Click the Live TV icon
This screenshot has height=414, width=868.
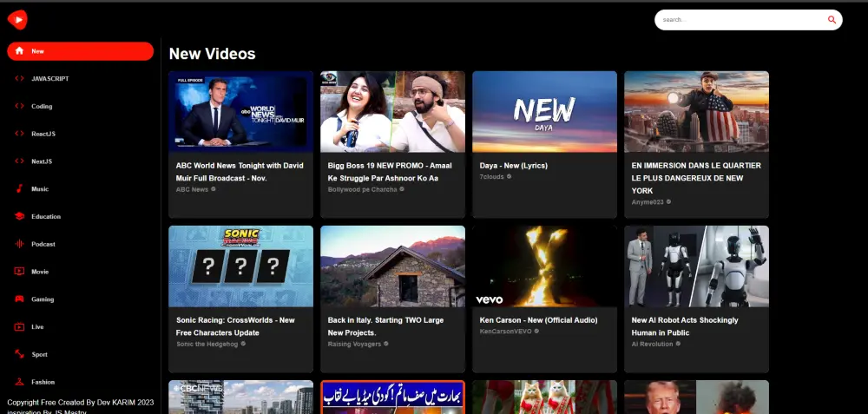click(x=19, y=326)
